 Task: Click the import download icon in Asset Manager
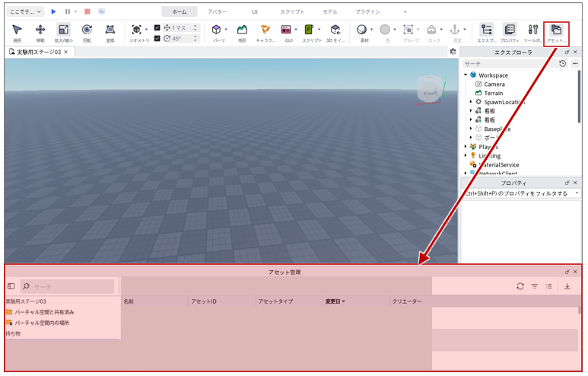click(x=567, y=286)
